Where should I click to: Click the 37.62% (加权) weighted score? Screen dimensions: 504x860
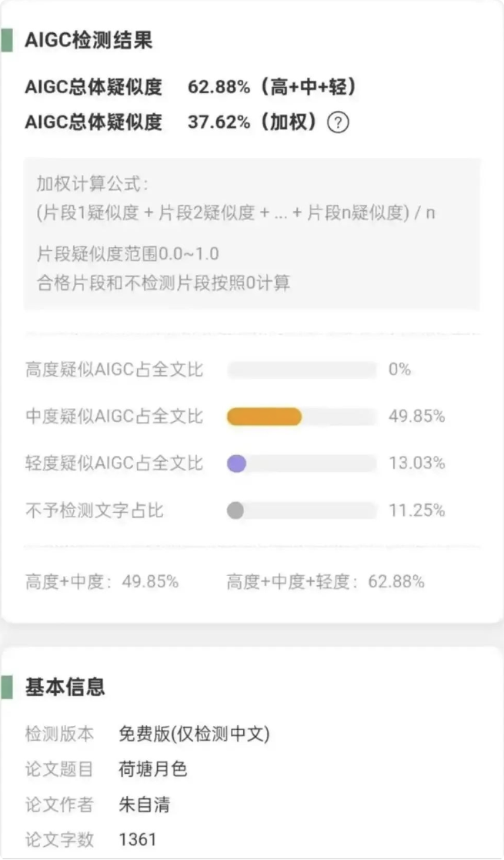(x=253, y=122)
